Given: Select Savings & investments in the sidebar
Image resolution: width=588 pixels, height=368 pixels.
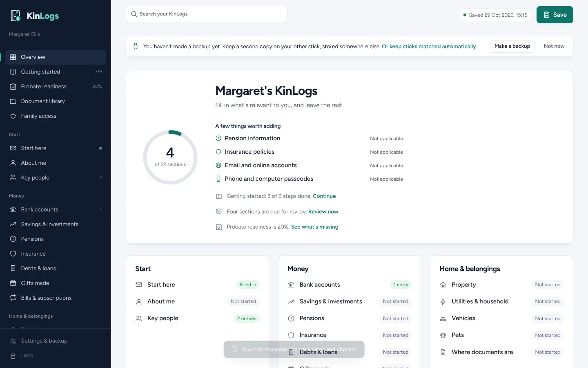Looking at the screenshot, I should coord(56,224).
